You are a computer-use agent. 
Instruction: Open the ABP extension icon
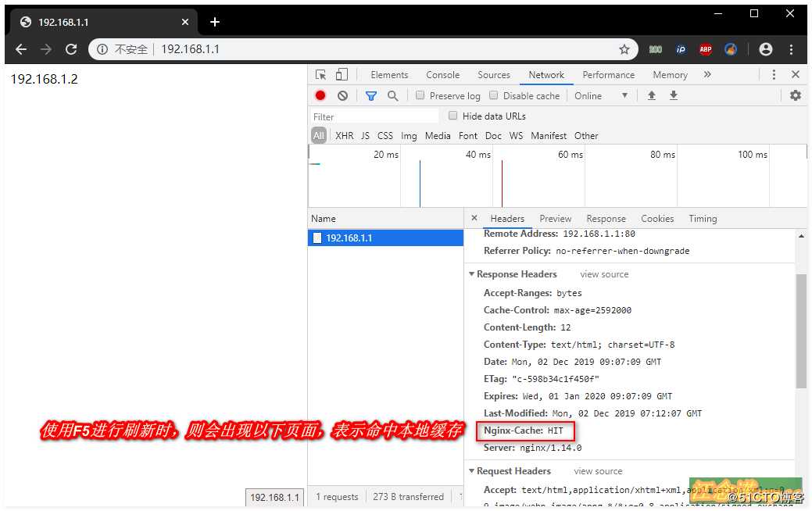[705, 49]
